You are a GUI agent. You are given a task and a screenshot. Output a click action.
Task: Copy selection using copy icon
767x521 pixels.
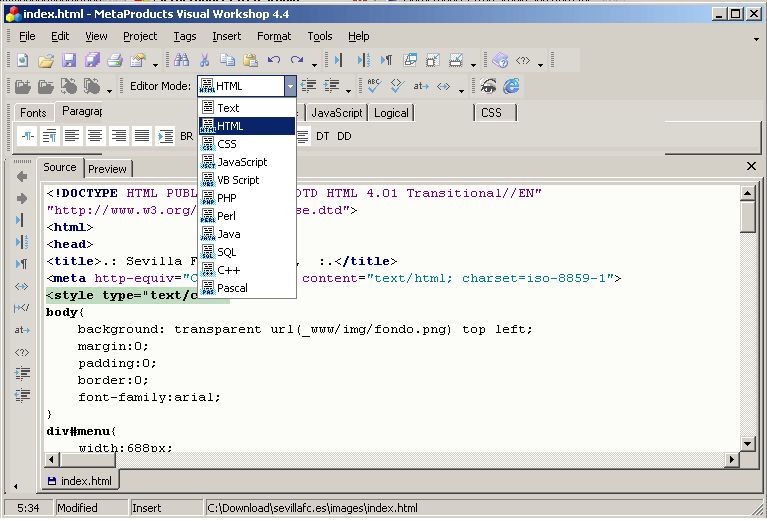tap(227, 60)
